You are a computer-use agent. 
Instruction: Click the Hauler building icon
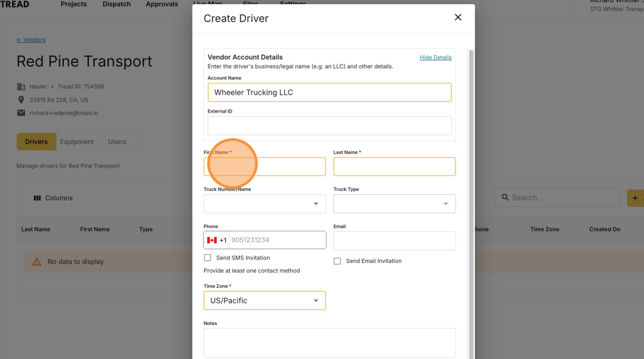(21, 86)
